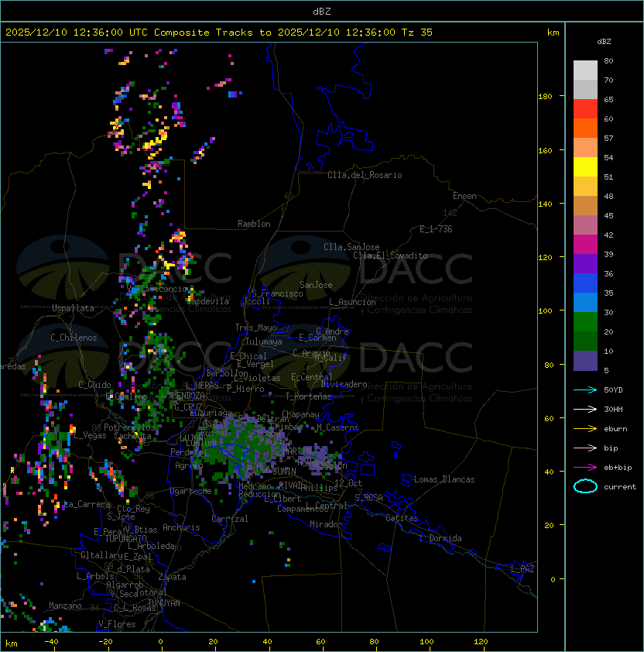644x652 pixels.
Task: Click the 'Carrizal' map label
Action: [229, 519]
